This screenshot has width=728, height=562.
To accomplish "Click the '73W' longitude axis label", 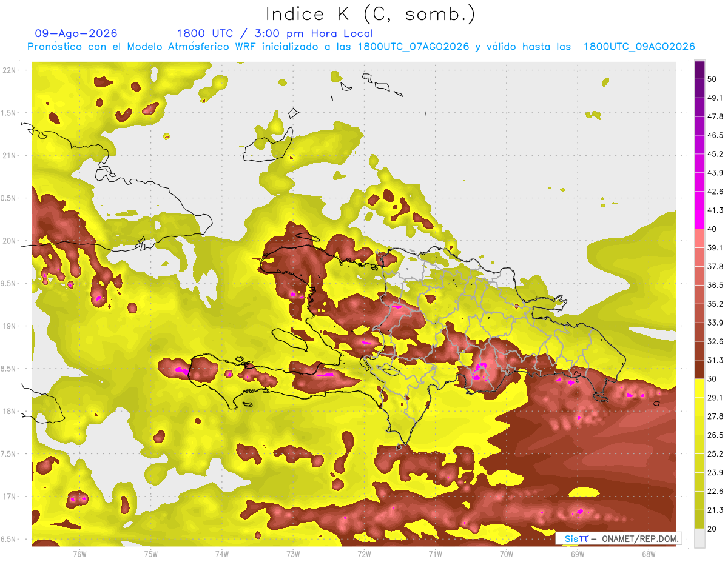I will coord(293,554).
